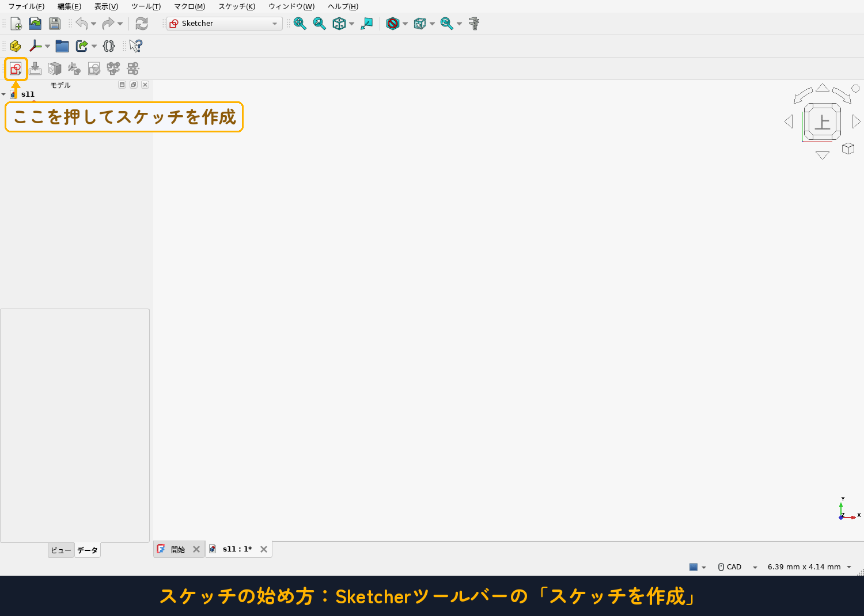Open the 表示(V) menu

[x=106, y=6]
